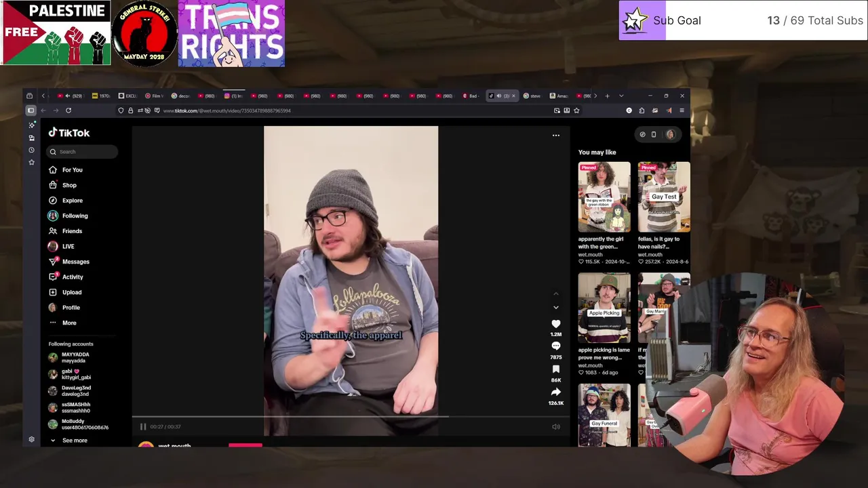Open the LIVE section

point(61,246)
